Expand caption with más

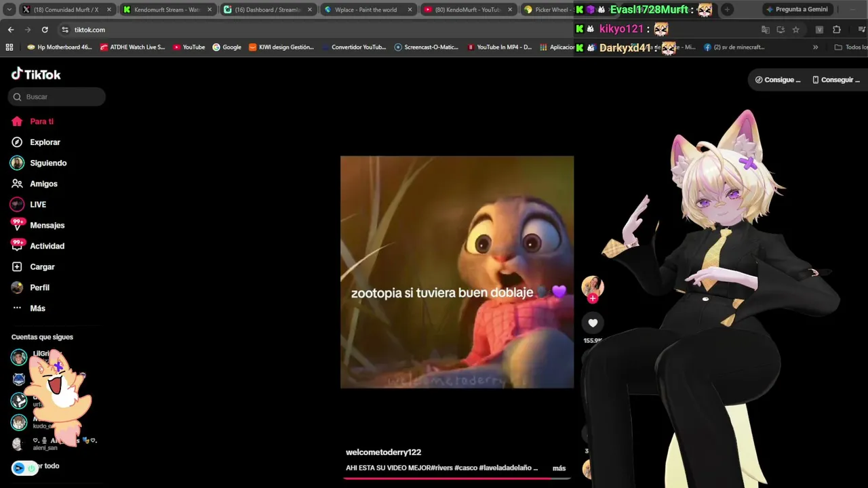(559, 468)
